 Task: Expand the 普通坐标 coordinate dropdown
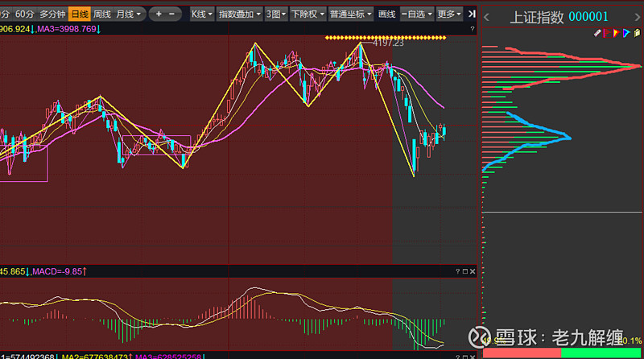coord(351,14)
